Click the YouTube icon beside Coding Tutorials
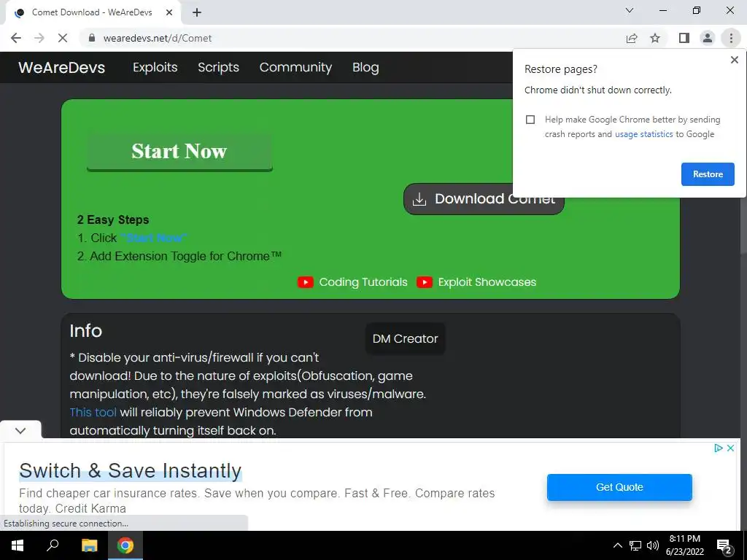This screenshot has height=560, width=747. click(x=306, y=282)
